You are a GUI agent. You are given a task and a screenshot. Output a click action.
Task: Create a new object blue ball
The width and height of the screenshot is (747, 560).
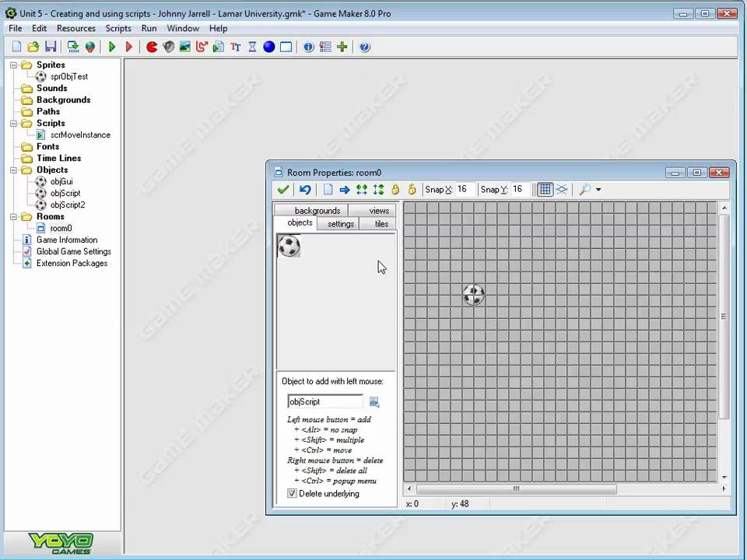(x=269, y=47)
